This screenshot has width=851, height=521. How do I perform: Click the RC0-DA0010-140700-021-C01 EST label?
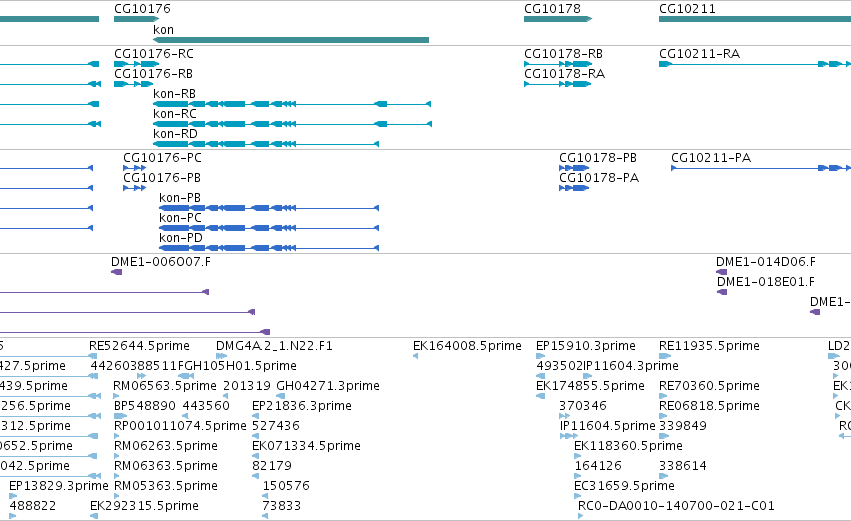tap(676, 506)
